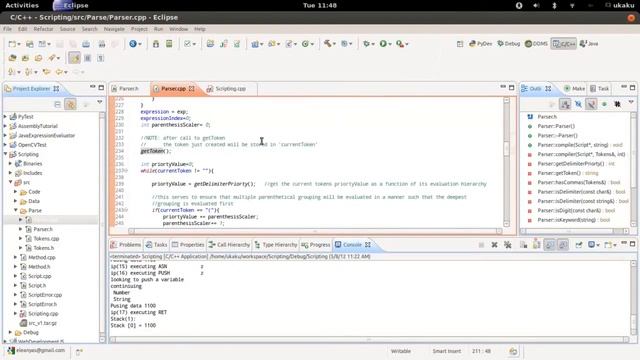Image resolution: width=640 pixels, height=360 pixels.
Task: Toggle Hide Fields in Outline toolbar
Action: coord(578,104)
